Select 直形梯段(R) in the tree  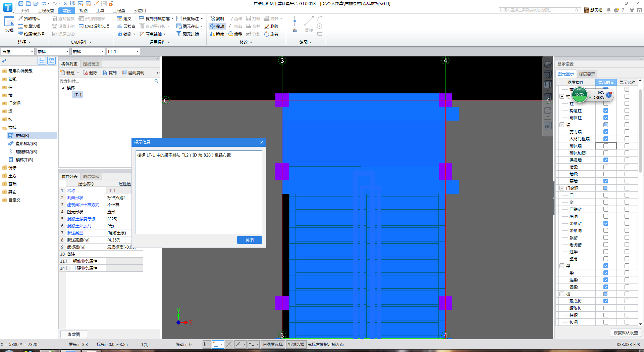[x=26, y=143]
